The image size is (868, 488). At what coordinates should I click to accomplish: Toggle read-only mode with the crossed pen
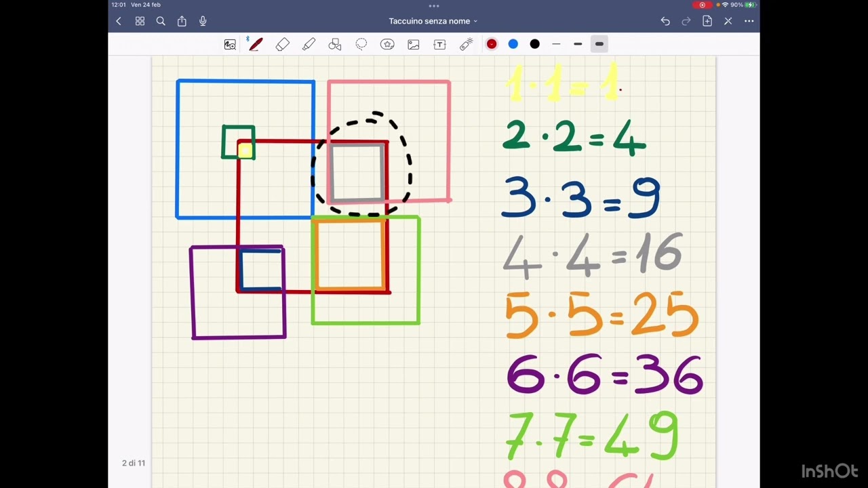point(728,21)
